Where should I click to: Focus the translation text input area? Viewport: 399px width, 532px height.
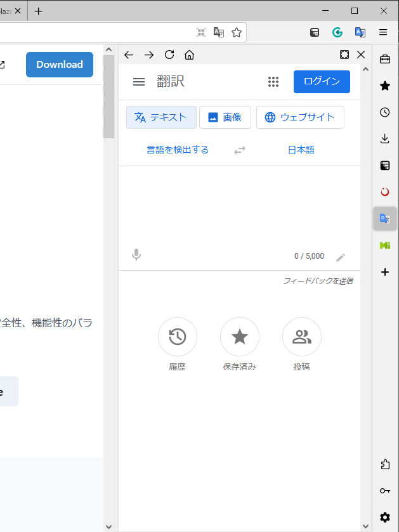tap(239, 207)
